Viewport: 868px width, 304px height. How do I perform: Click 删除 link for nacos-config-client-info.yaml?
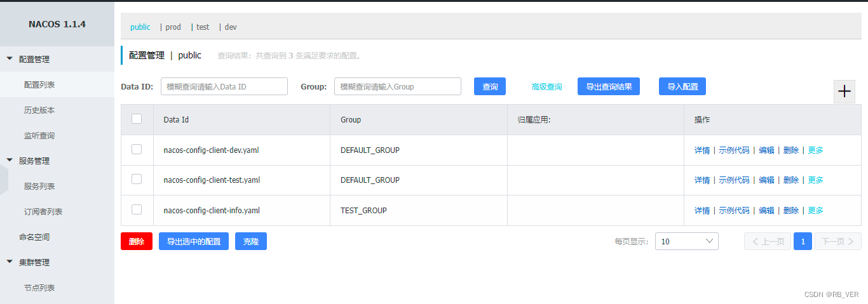[x=791, y=211]
